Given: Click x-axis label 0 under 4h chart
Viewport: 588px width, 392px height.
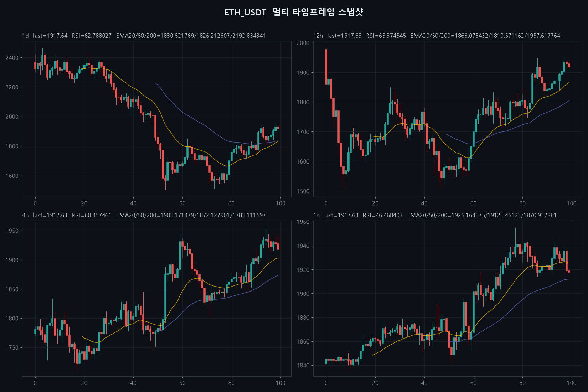Looking at the screenshot, I should pyautogui.click(x=35, y=383).
